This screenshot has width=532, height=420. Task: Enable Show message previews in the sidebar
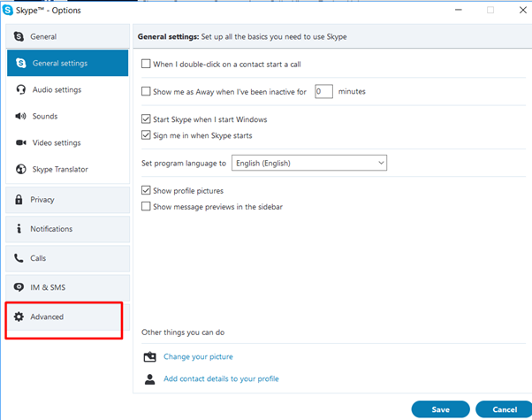click(x=146, y=206)
